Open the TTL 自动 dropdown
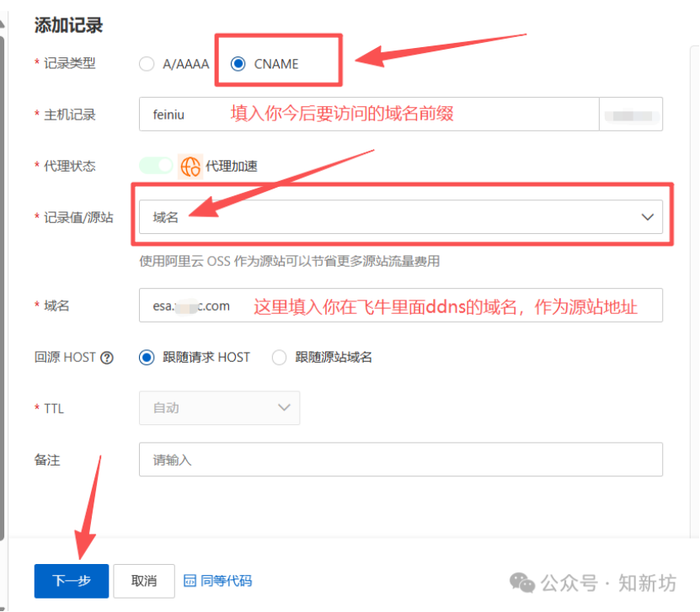 pos(219,407)
